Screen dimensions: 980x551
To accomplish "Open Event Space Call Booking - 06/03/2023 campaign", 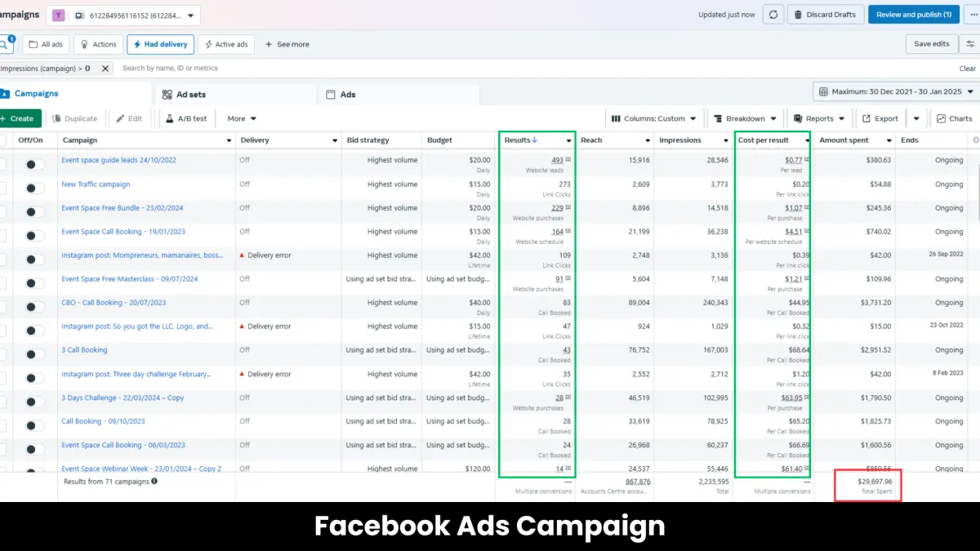I will pyautogui.click(x=123, y=445).
